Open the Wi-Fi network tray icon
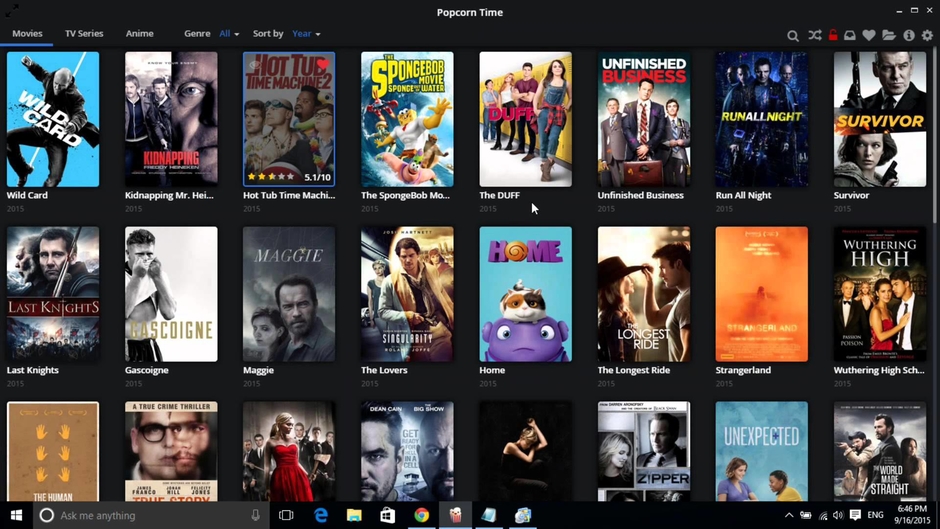Image resolution: width=940 pixels, height=529 pixels. 822,515
